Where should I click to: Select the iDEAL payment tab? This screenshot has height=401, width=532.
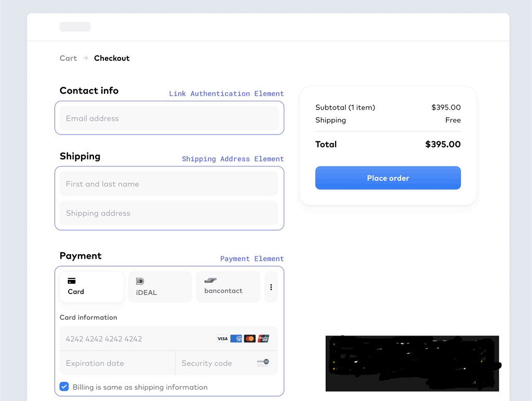tap(160, 287)
